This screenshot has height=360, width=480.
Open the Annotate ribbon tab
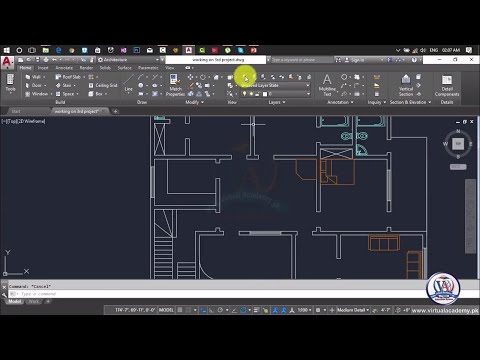[x=64, y=68]
